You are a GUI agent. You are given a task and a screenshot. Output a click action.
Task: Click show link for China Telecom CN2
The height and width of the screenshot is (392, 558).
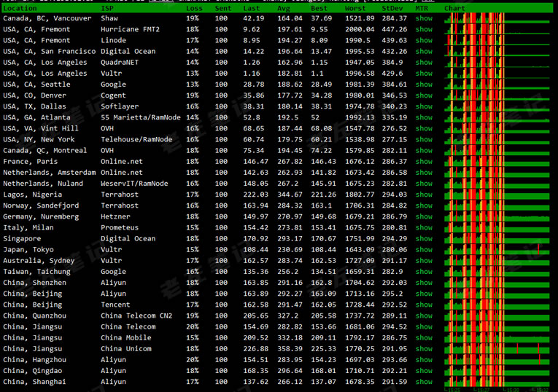click(x=424, y=315)
